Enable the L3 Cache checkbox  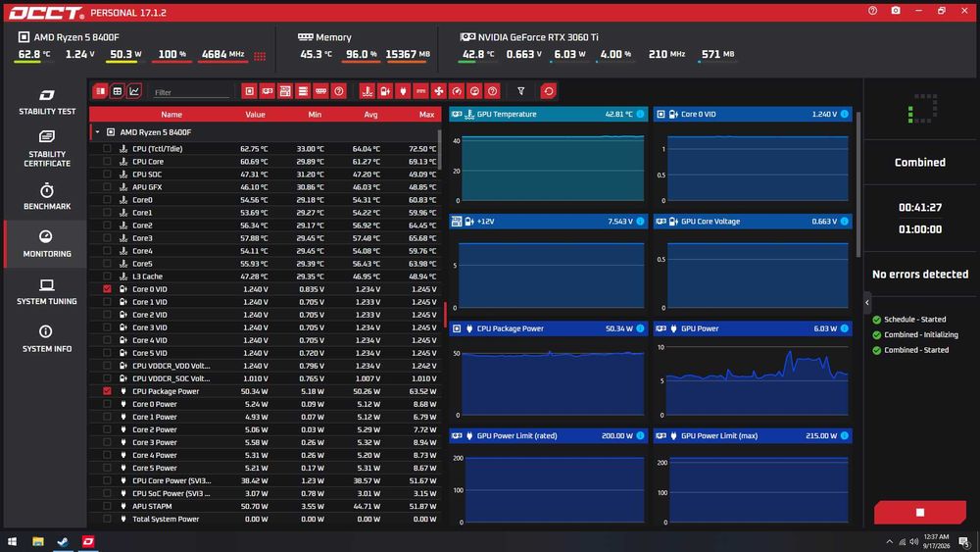pos(107,276)
